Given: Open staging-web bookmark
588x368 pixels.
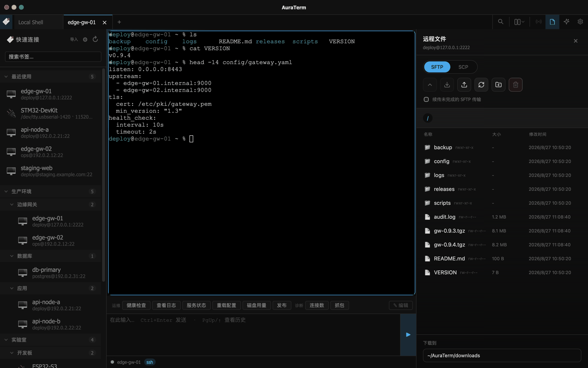Looking at the screenshot, I should [x=50, y=171].
